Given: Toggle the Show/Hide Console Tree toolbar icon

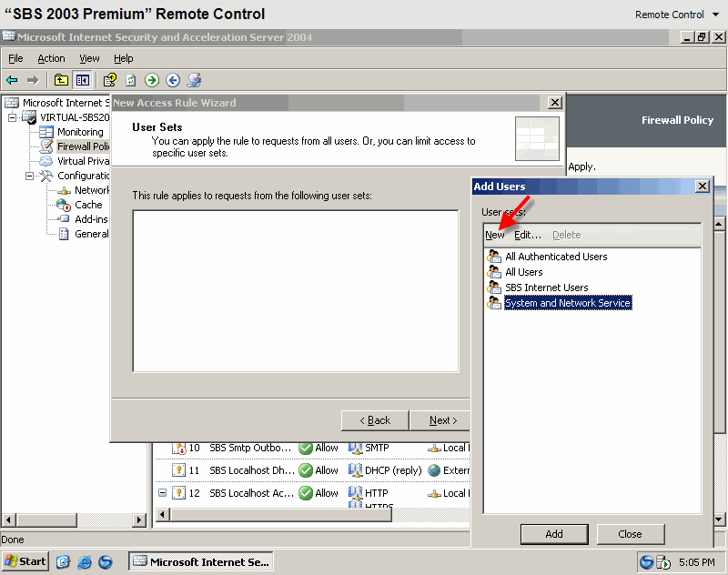Looking at the screenshot, I should (x=83, y=80).
